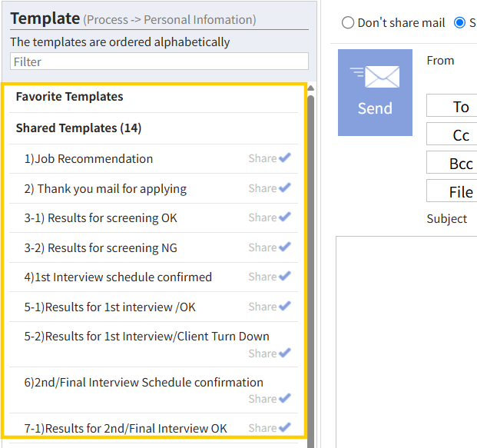Collapse the Shared Templates (14) section

[78, 128]
